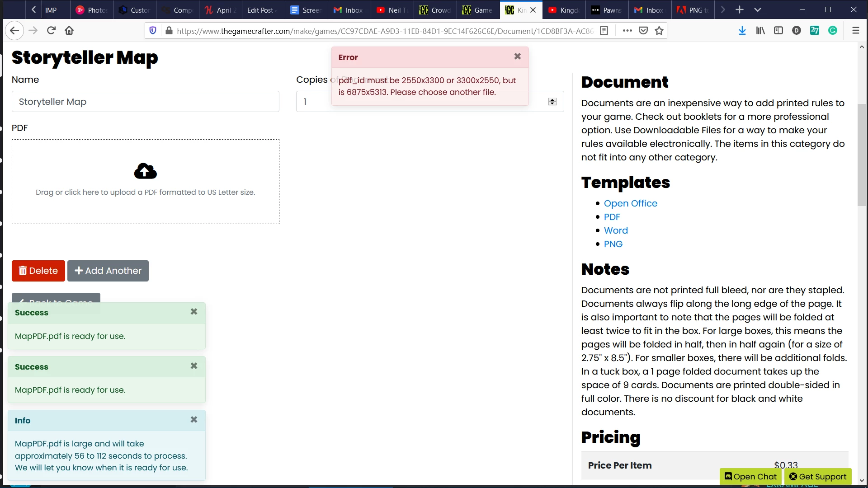Image resolution: width=868 pixels, height=488 pixels.
Task: Open the Word template link
Action: tap(616, 230)
